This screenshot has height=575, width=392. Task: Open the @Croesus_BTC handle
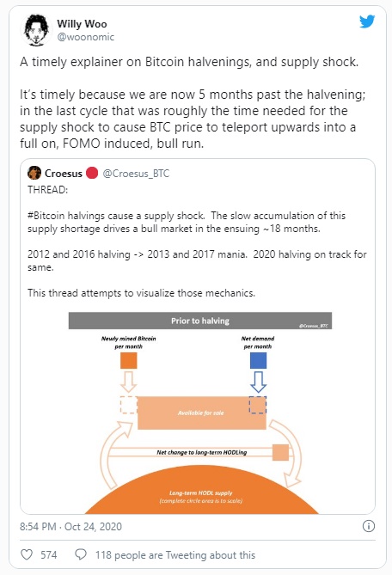136,173
